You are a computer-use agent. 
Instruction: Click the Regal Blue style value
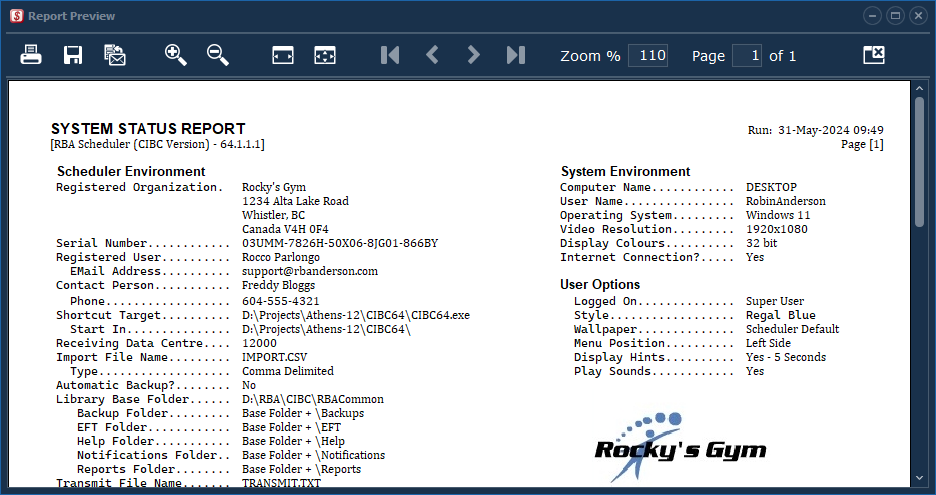pos(781,315)
